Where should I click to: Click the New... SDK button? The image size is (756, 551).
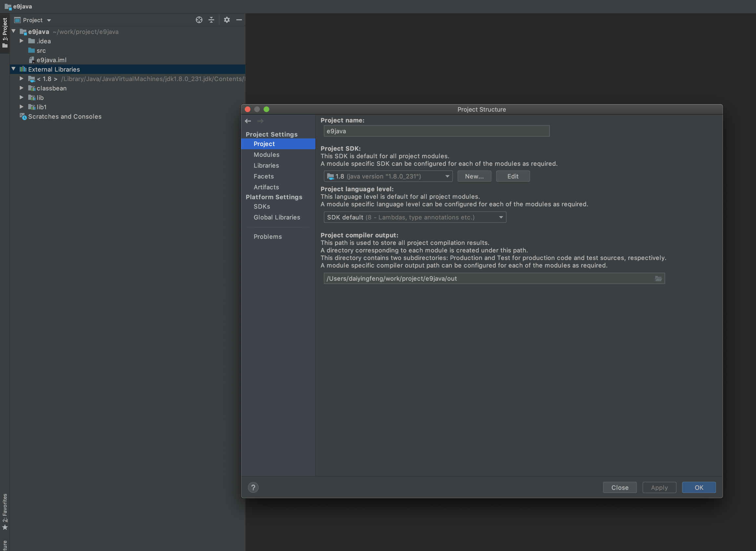click(x=474, y=176)
